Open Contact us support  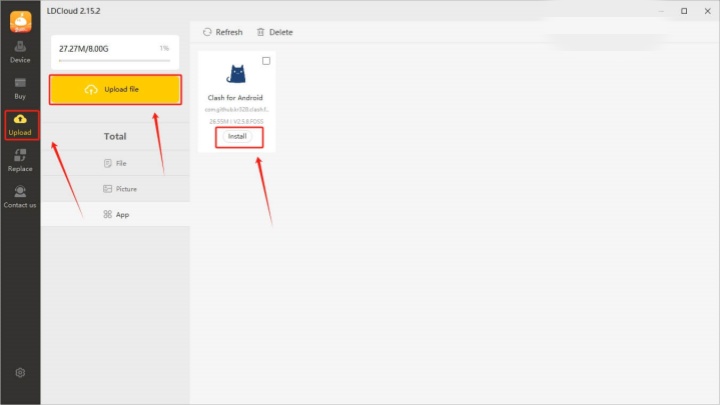pyautogui.click(x=20, y=196)
